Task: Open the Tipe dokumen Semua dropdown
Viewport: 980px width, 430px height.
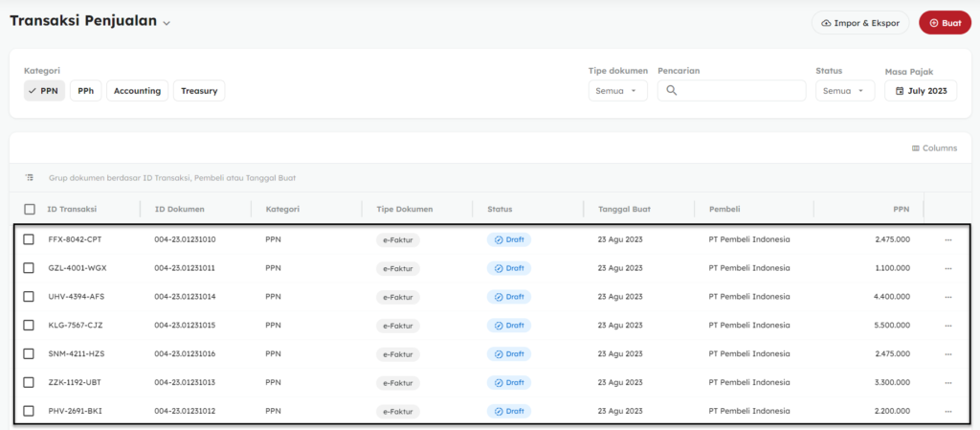Action: click(x=617, y=91)
